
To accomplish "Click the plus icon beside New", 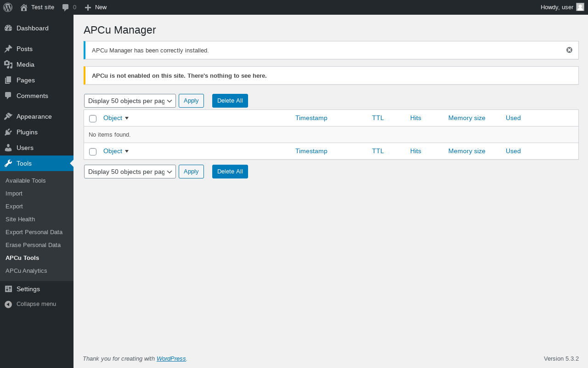I will pos(88,7).
